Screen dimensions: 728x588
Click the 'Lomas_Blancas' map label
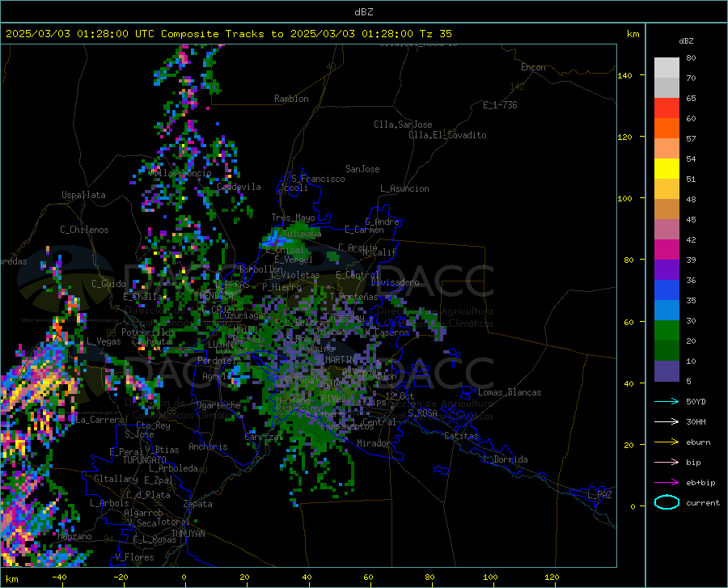pos(510,392)
